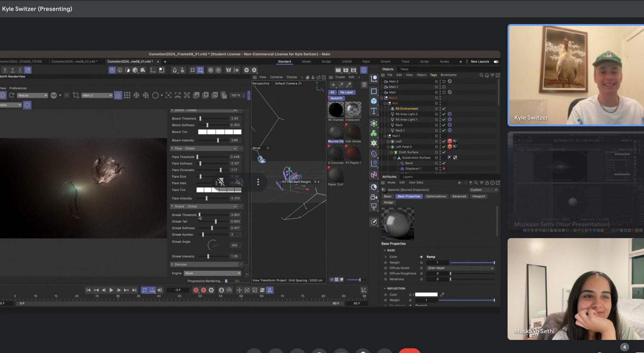Click the autokey red A icon
Viewport: 644px width, 353px height.
203,290
